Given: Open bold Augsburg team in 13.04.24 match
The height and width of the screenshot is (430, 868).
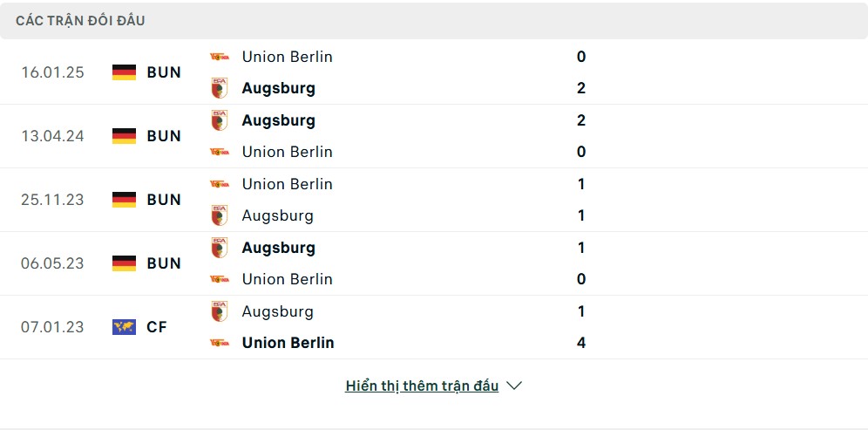Looking at the screenshot, I should (279, 120).
